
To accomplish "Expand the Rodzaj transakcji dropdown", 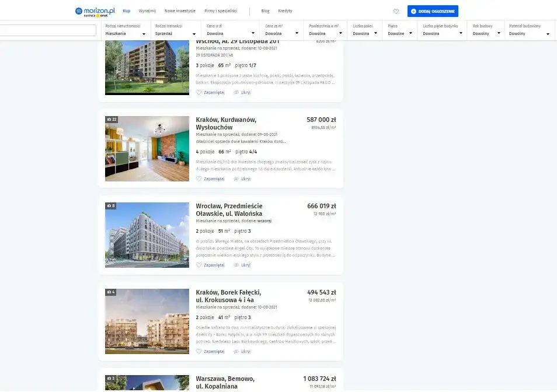I will [176, 30].
